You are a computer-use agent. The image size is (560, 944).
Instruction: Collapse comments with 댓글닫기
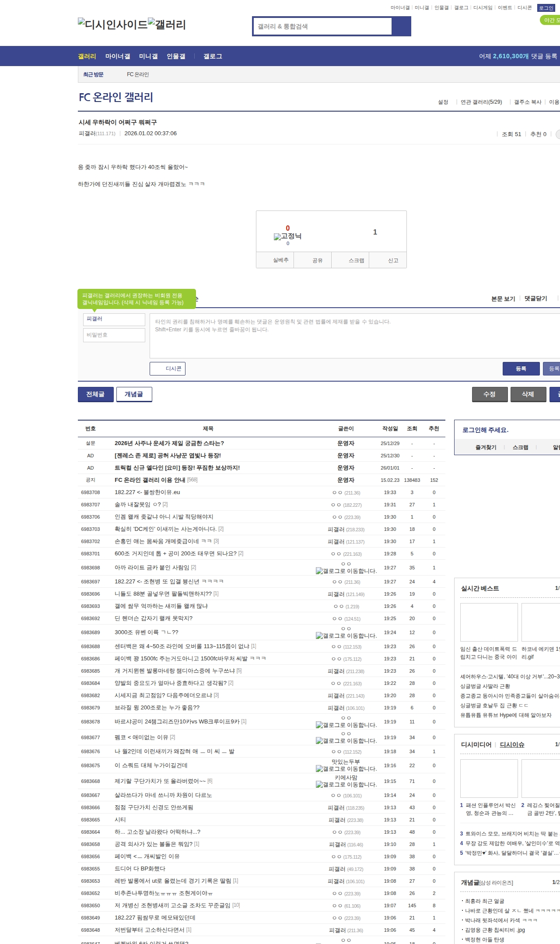535,298
